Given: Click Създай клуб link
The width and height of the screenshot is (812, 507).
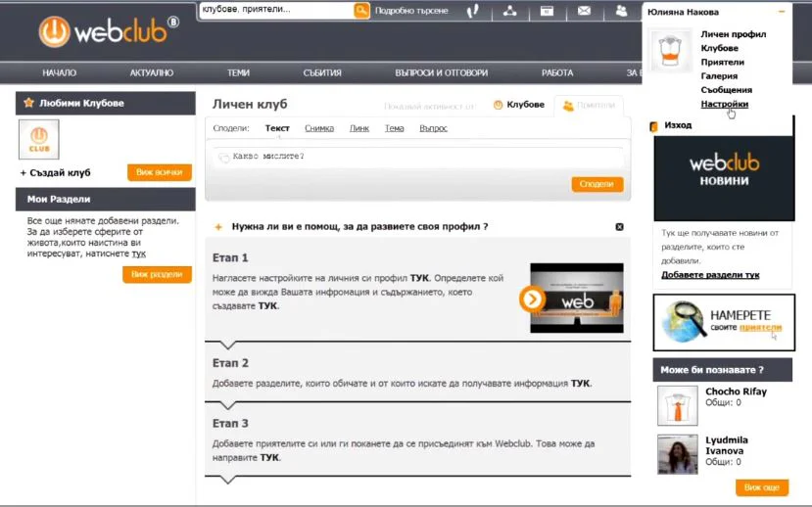Looking at the screenshot, I should tap(56, 173).
